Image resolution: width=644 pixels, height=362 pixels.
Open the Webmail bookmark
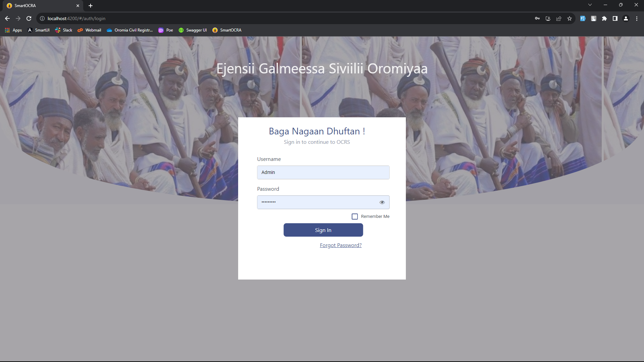pos(90,30)
